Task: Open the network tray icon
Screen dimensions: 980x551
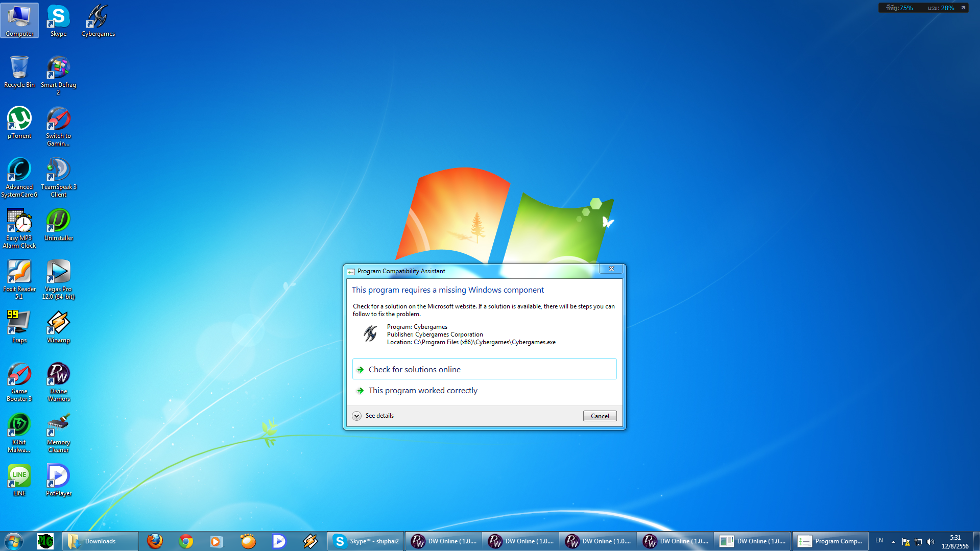Action: pyautogui.click(x=918, y=541)
